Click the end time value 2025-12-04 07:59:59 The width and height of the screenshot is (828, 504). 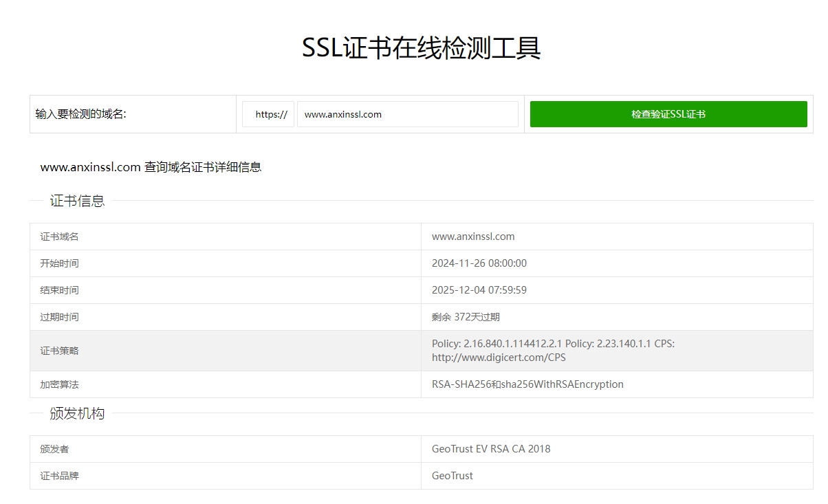[479, 290]
